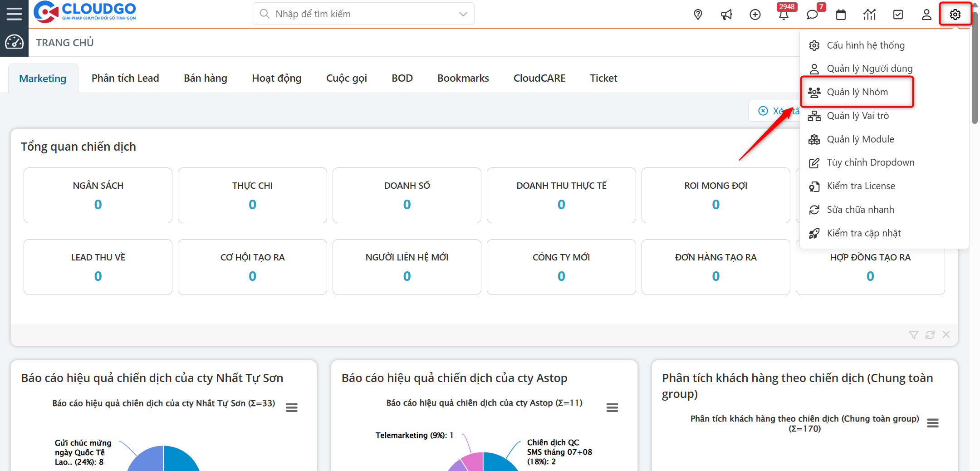Image resolution: width=980 pixels, height=471 pixels.
Task: Choose Cấu hình hệ thống from menu
Action: pos(865,45)
